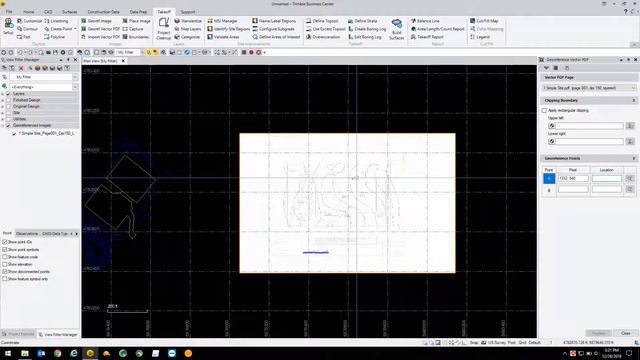Expand the Original Design node
This screenshot has width=640, height=360.
3,106
